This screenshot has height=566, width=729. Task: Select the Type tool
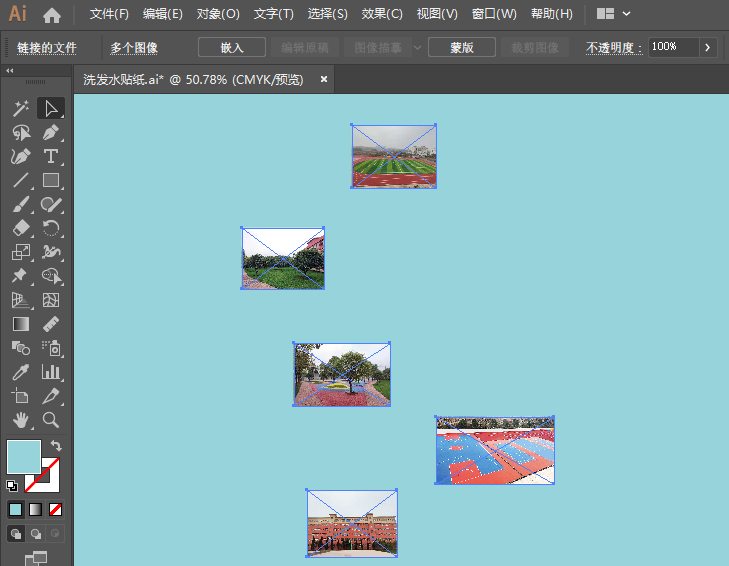pos(51,156)
